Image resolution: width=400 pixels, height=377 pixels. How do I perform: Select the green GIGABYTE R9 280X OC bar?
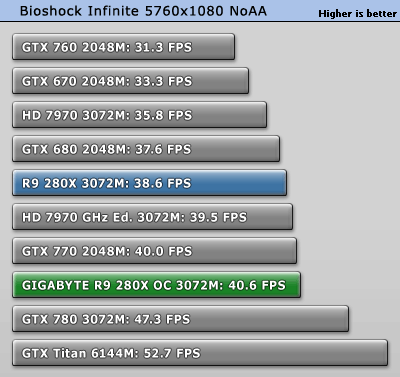(x=157, y=285)
